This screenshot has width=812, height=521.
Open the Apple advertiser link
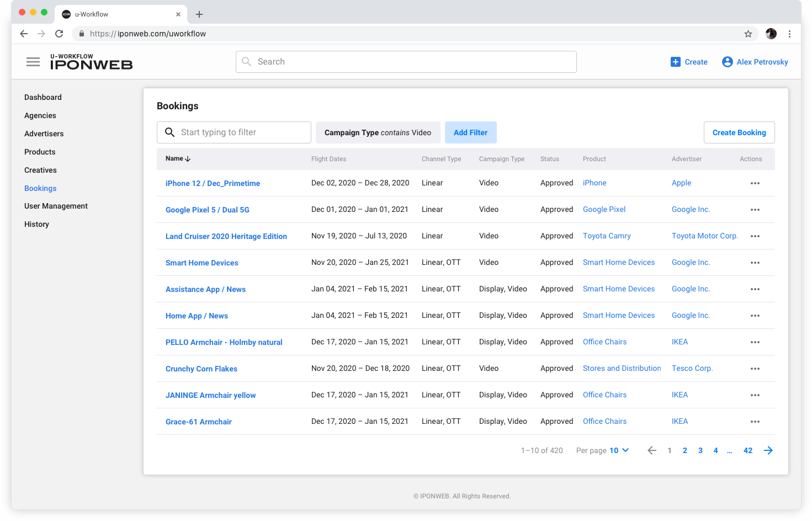coord(681,183)
